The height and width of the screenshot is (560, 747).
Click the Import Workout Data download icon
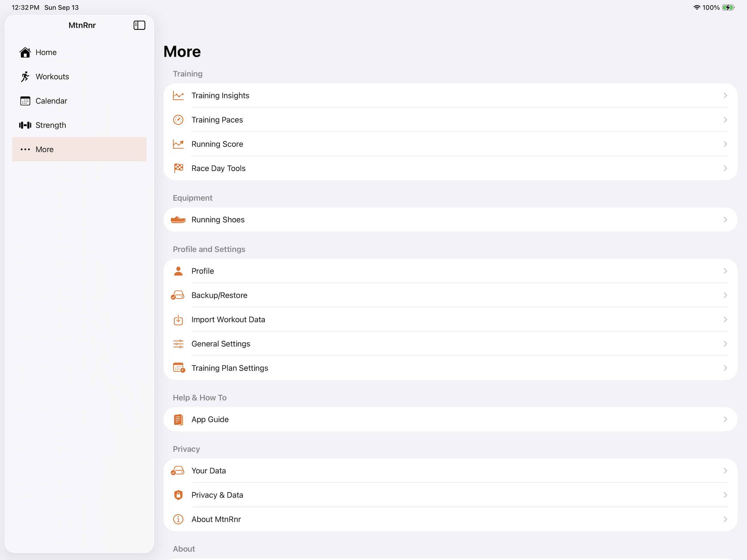tap(178, 319)
